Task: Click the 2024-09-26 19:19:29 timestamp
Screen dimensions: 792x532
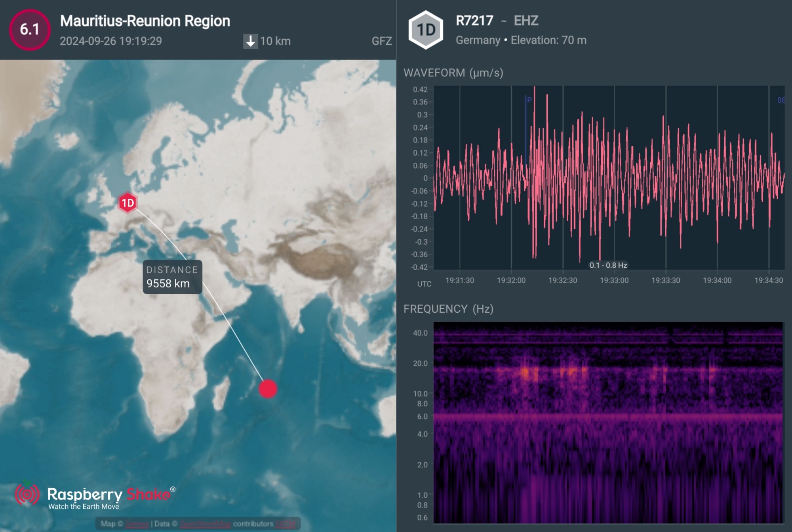Action: point(111,41)
